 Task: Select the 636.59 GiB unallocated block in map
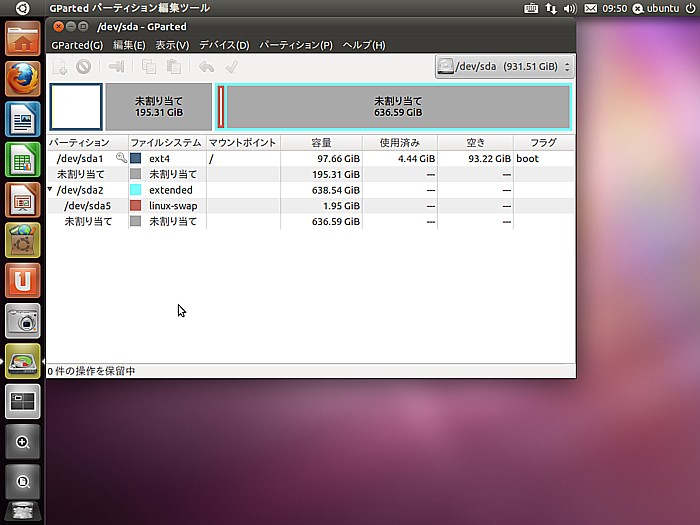[398, 107]
